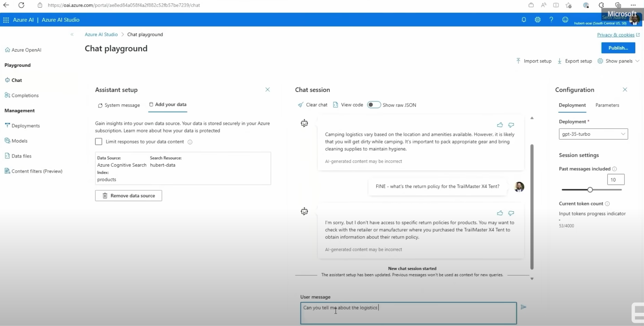
Task: Show info for Past messages included
Action: click(614, 169)
